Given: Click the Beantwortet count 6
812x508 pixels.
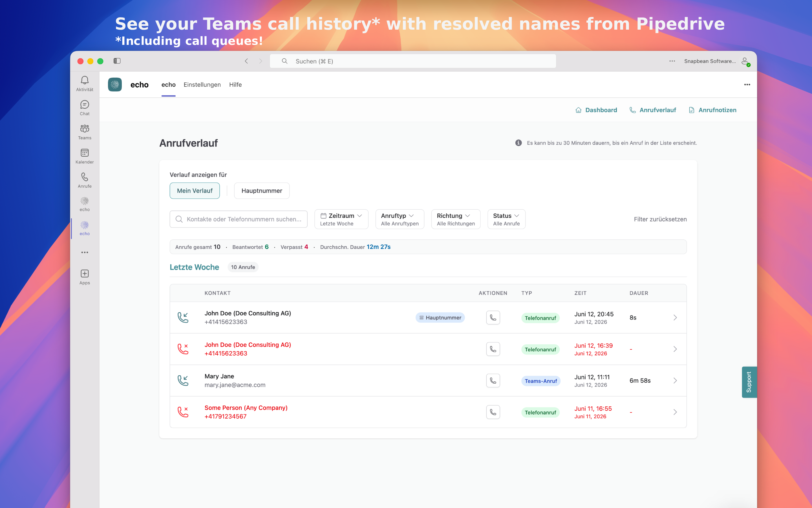Looking at the screenshot, I should pos(267,247).
